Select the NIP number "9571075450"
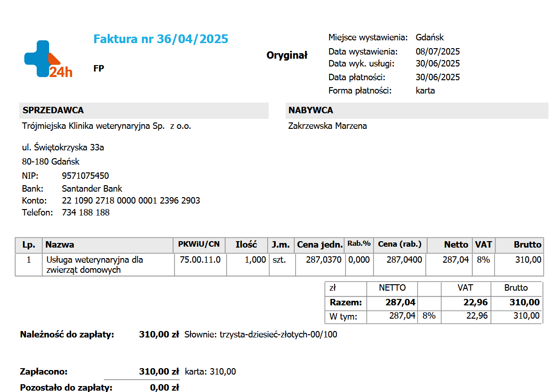 [85, 176]
